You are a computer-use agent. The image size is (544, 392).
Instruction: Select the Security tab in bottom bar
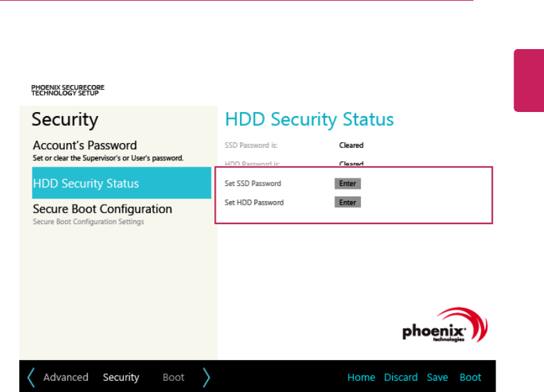(121, 377)
